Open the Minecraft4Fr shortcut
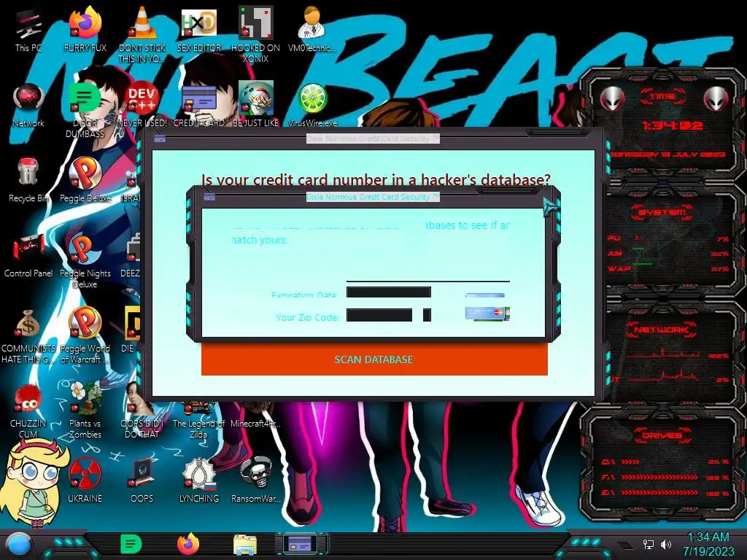747x560 pixels. (255, 415)
